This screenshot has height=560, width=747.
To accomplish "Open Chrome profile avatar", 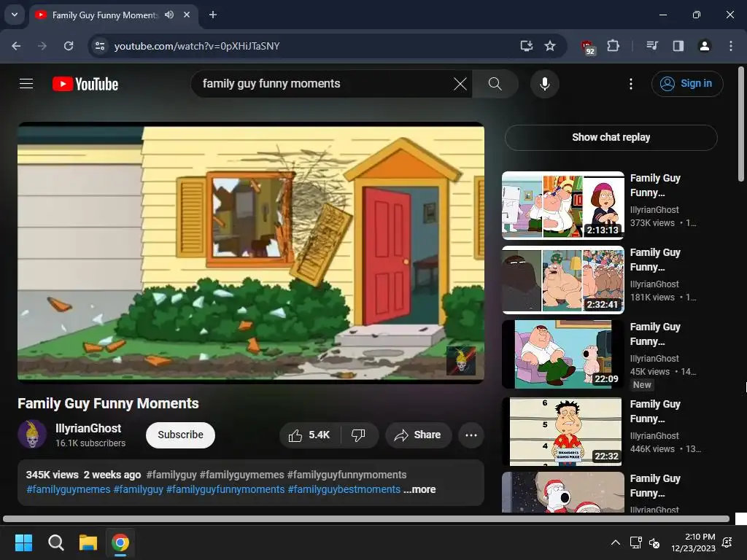I will pos(704,46).
